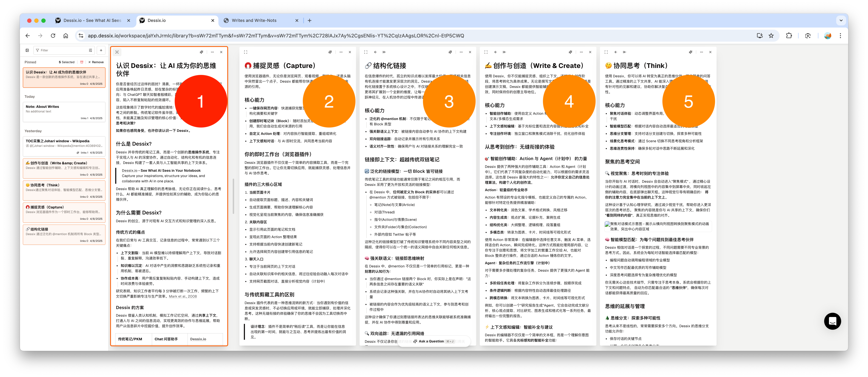
Task: Open Mark et al., 2008 reference link
Action: pyautogui.click(x=183, y=297)
